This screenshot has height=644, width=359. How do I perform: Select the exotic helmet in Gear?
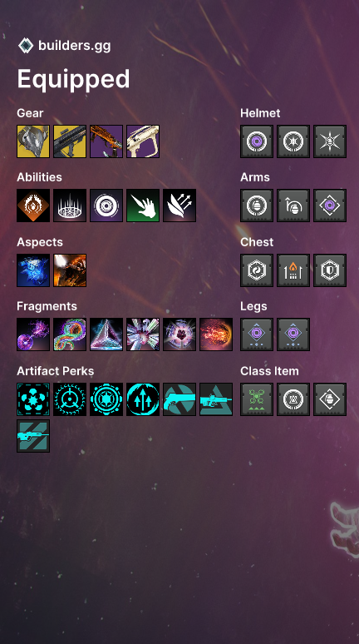coord(33,141)
